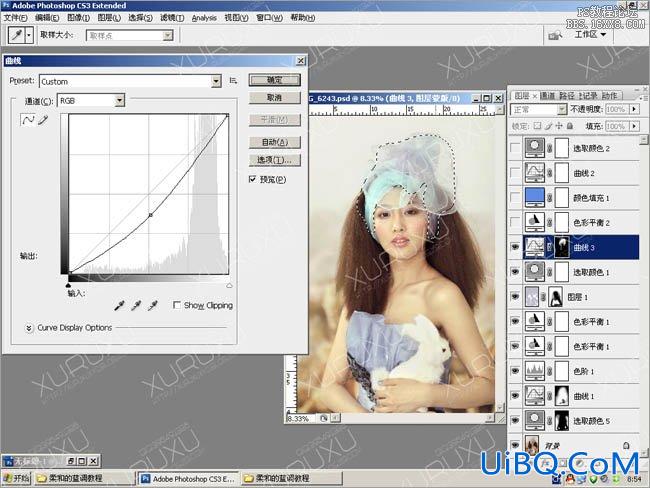Hide the 背景 layer
The height and width of the screenshot is (488, 650).
click(515, 445)
